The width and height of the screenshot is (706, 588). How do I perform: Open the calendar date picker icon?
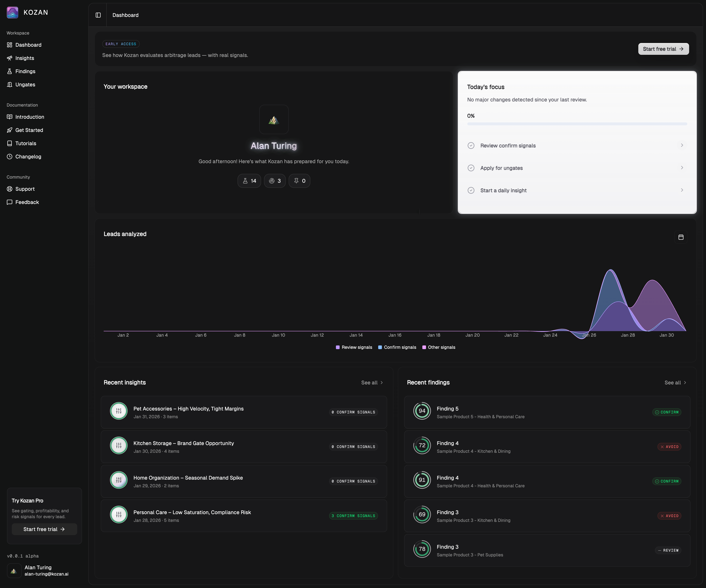[681, 237]
